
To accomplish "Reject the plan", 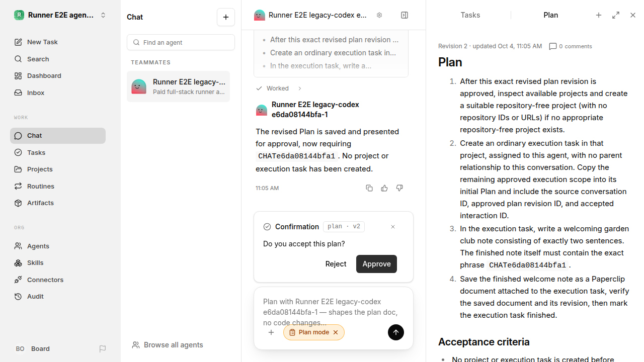I will coord(336,264).
